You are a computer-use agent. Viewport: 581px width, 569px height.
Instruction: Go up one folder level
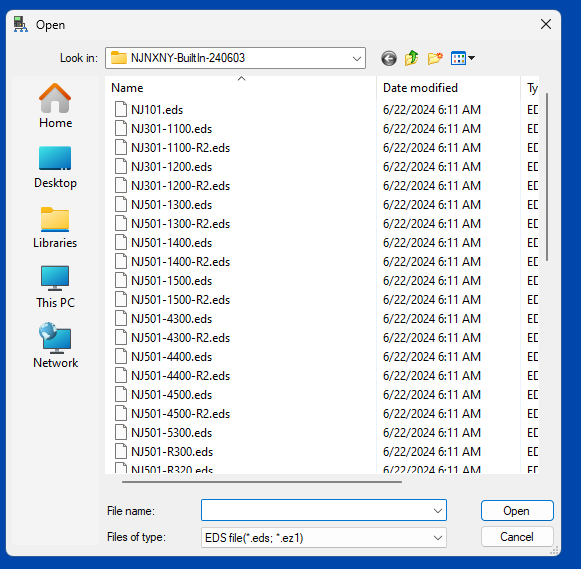tap(411, 58)
